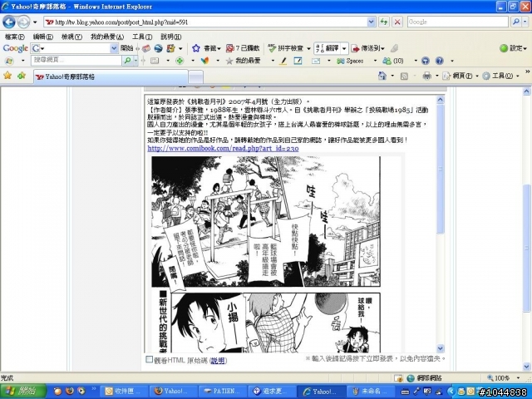The image size is (532, 399).
Task: Click the Add to Favorites star-plus icon
Action: [x=22, y=76]
